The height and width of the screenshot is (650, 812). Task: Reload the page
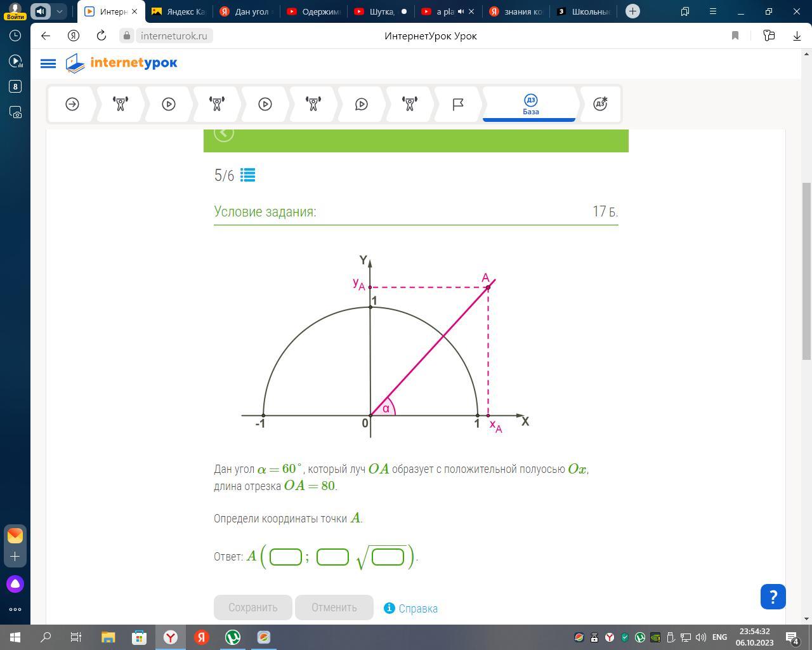pos(101,36)
